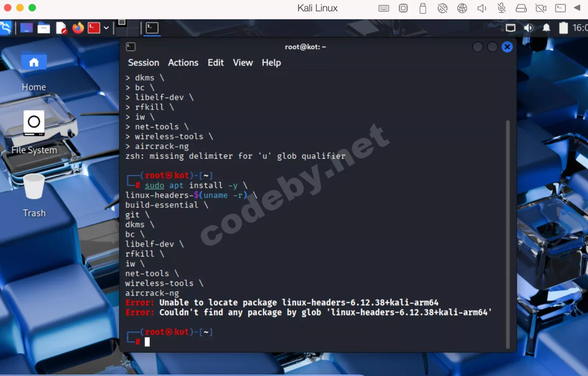Click the speaker icon in VM toolbar

pyautogui.click(x=482, y=8)
